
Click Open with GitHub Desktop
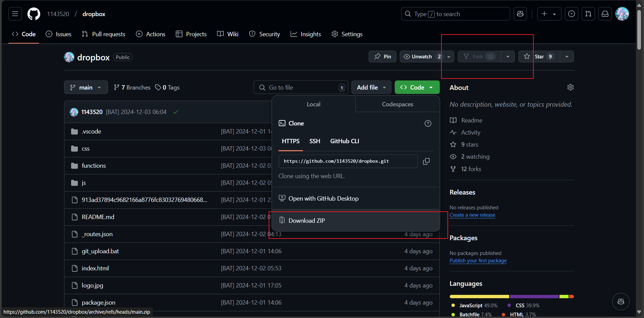point(356,199)
